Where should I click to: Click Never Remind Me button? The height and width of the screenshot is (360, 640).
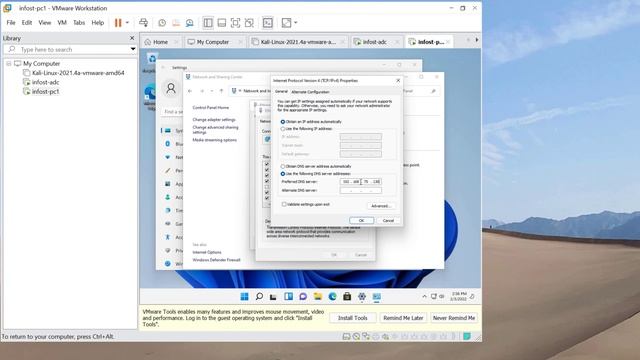[454, 318]
